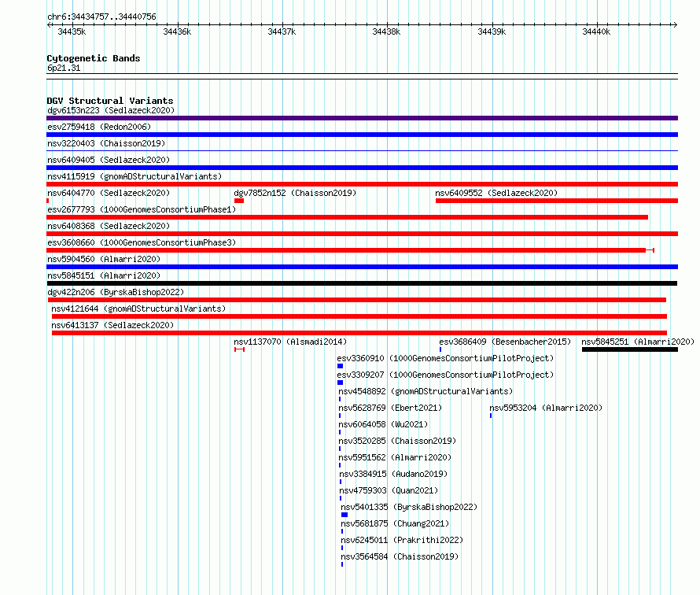The width and height of the screenshot is (700, 595).
Task: Click dgv7852n152 (Chaisson2019) label
Action: [295, 193]
